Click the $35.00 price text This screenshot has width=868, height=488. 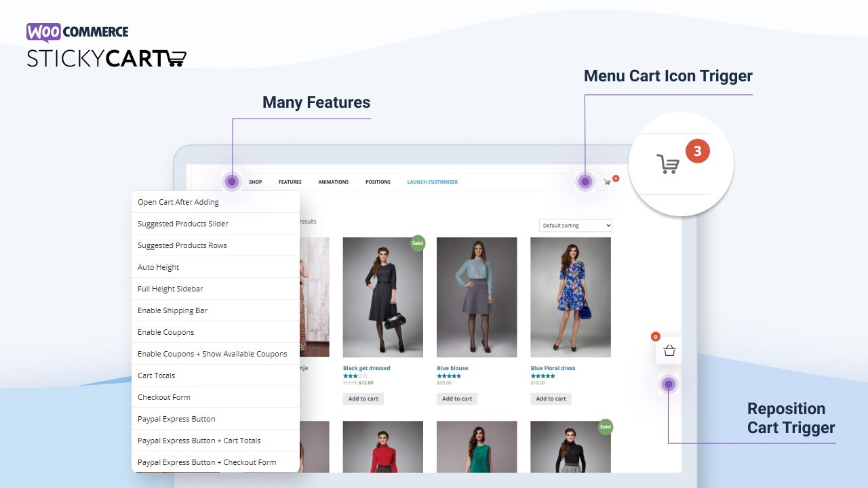(444, 383)
